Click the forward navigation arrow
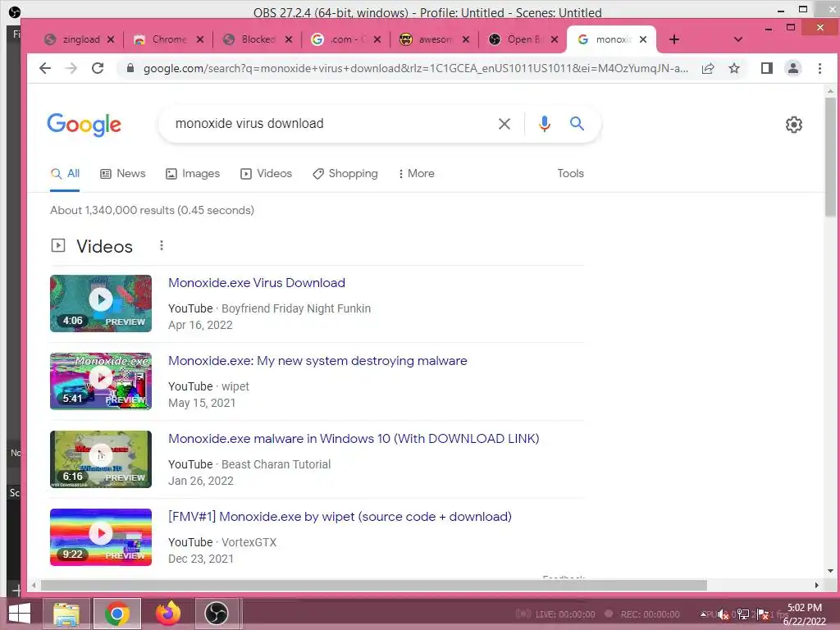Image resolution: width=840 pixels, height=630 pixels. (71, 68)
